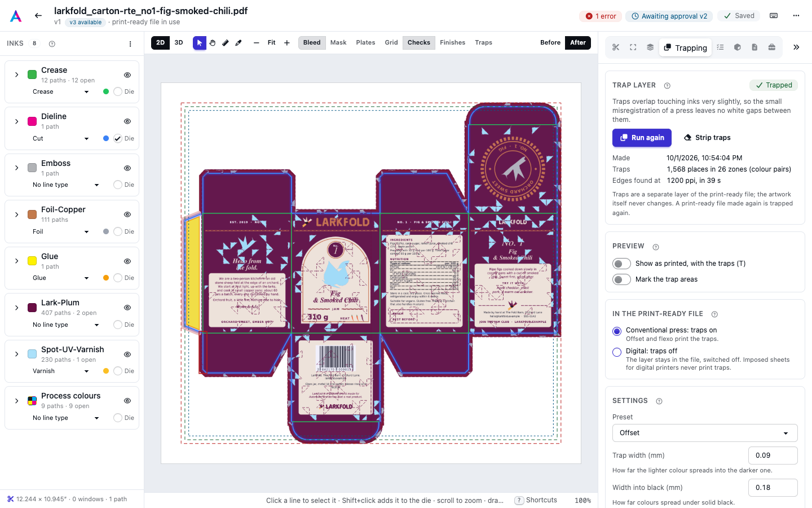
Task: Open the stacked layers panel tab
Action: click(650, 47)
